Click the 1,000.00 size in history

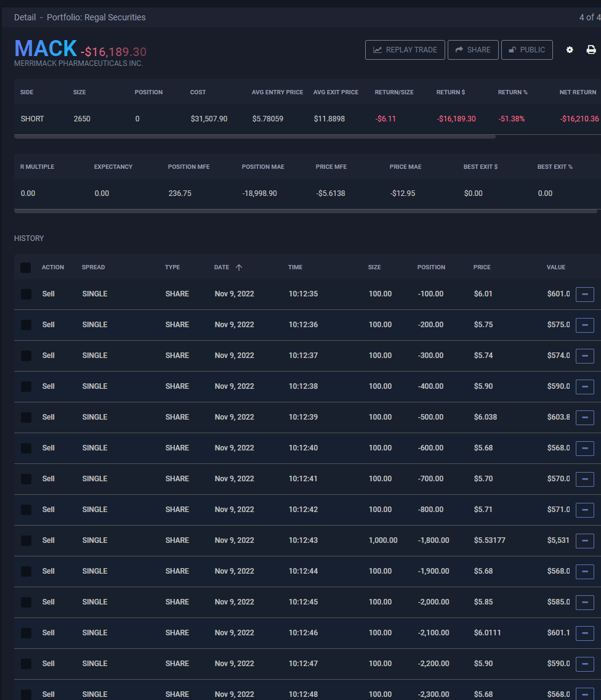pyautogui.click(x=383, y=540)
